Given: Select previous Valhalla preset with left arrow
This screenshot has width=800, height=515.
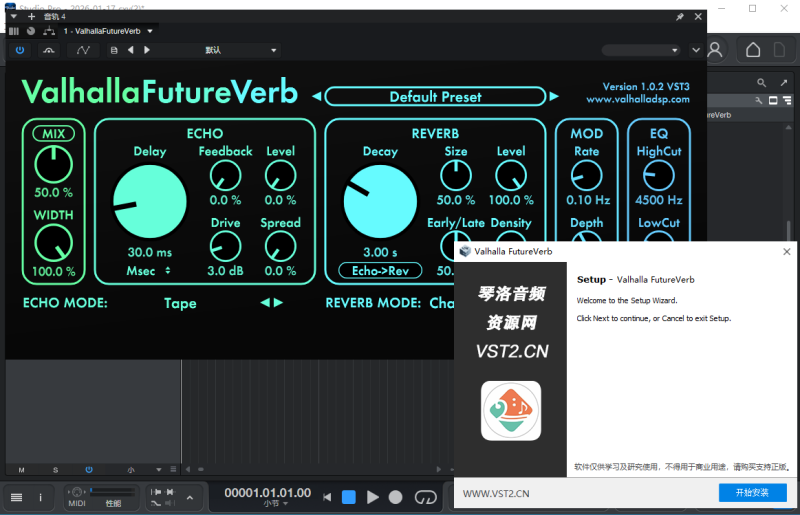Looking at the screenshot, I should [317, 96].
